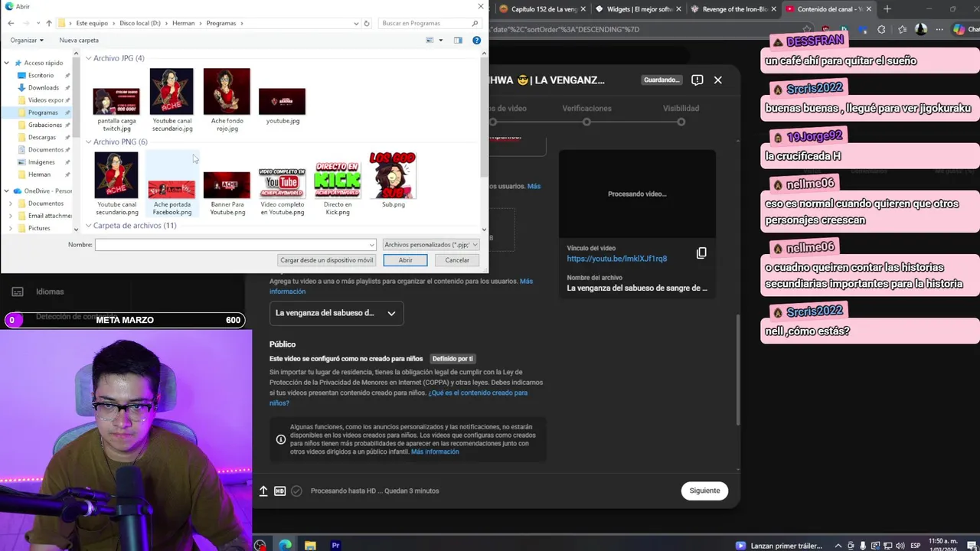Viewport: 980px width, 551px height.
Task: Switch to Revenge of the Iron-Blooded tab
Action: click(x=733, y=9)
